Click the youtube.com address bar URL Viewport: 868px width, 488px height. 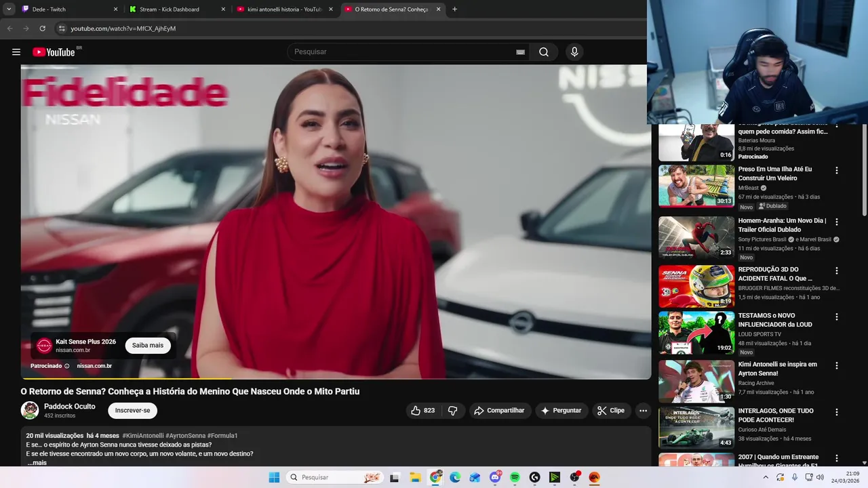click(123, 28)
